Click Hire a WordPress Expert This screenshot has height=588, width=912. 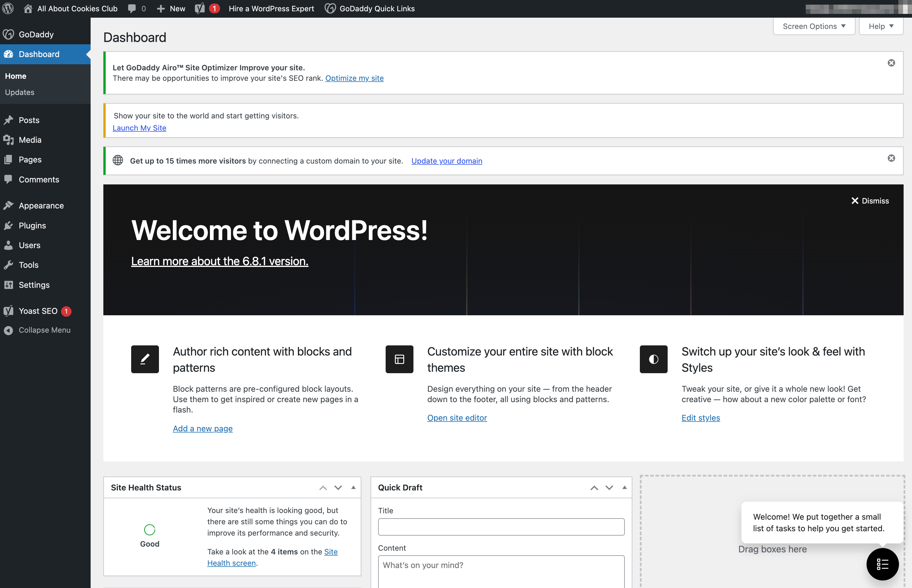coord(271,8)
